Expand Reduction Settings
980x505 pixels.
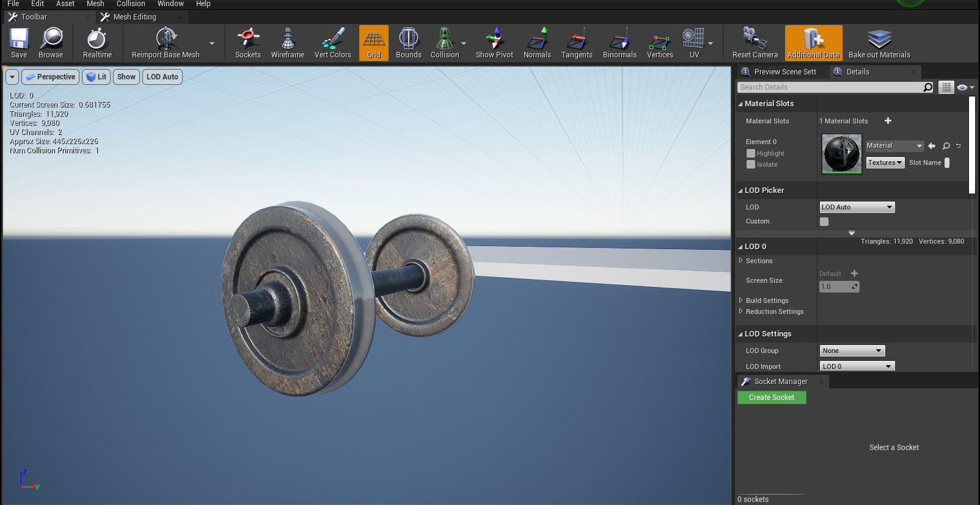click(x=741, y=311)
